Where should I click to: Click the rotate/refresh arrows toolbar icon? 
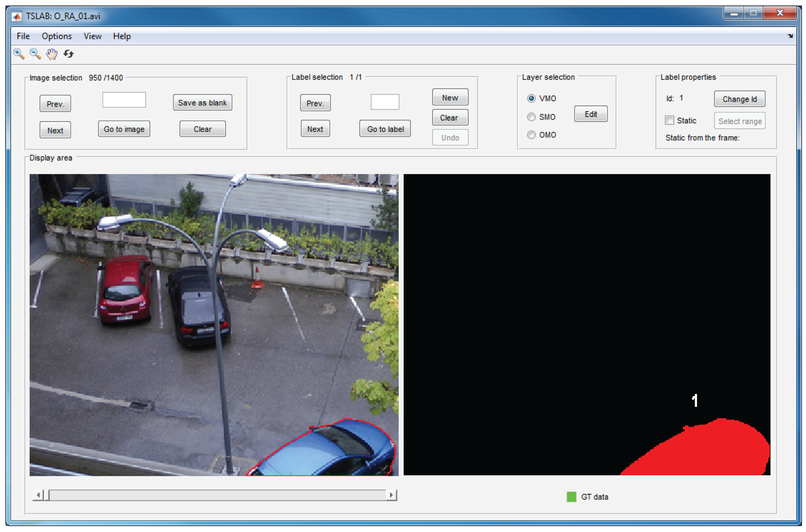coord(69,54)
